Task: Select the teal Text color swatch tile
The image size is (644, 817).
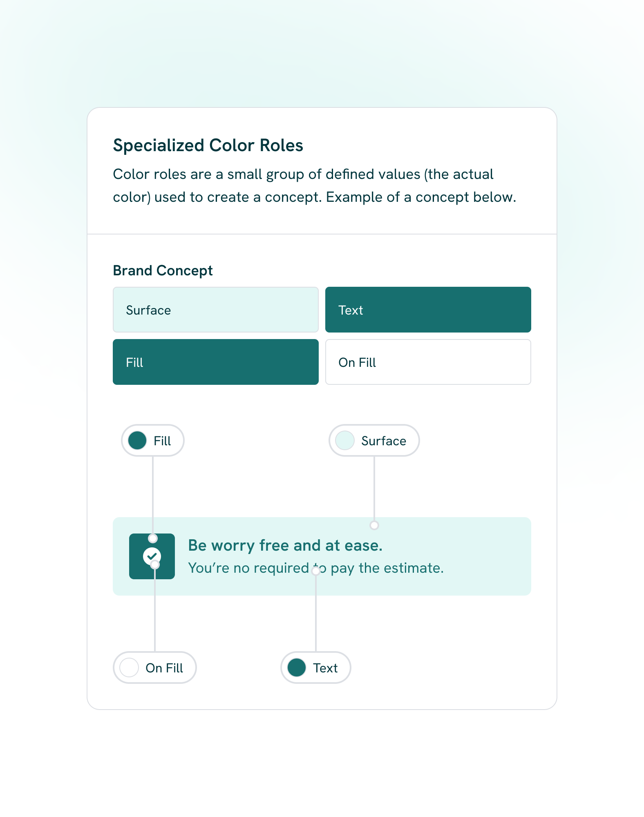Action: tap(428, 310)
